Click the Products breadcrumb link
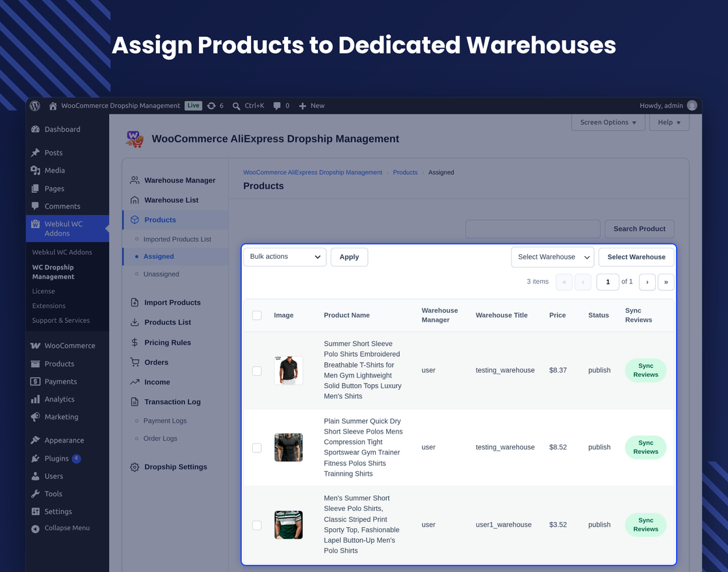This screenshot has width=728, height=572. point(405,172)
